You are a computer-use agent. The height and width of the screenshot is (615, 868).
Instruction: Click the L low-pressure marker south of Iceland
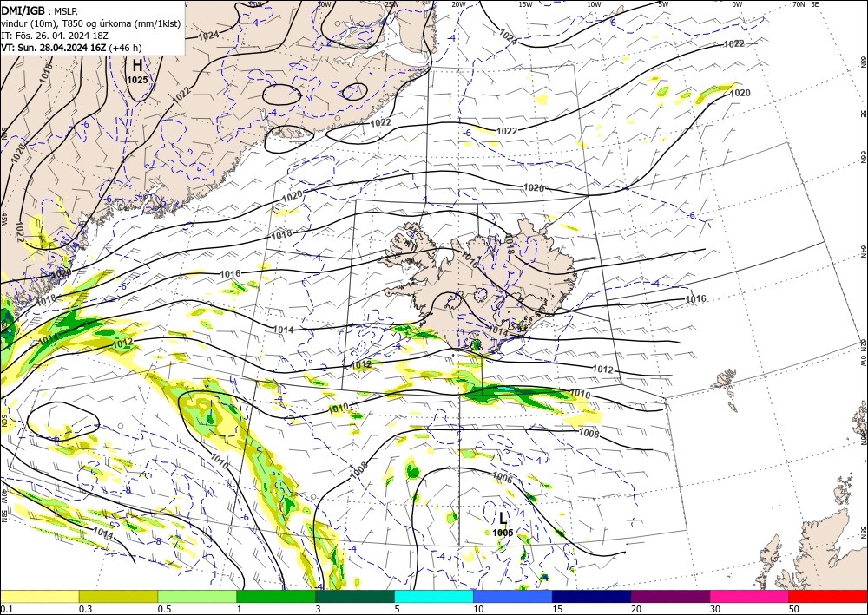503,518
